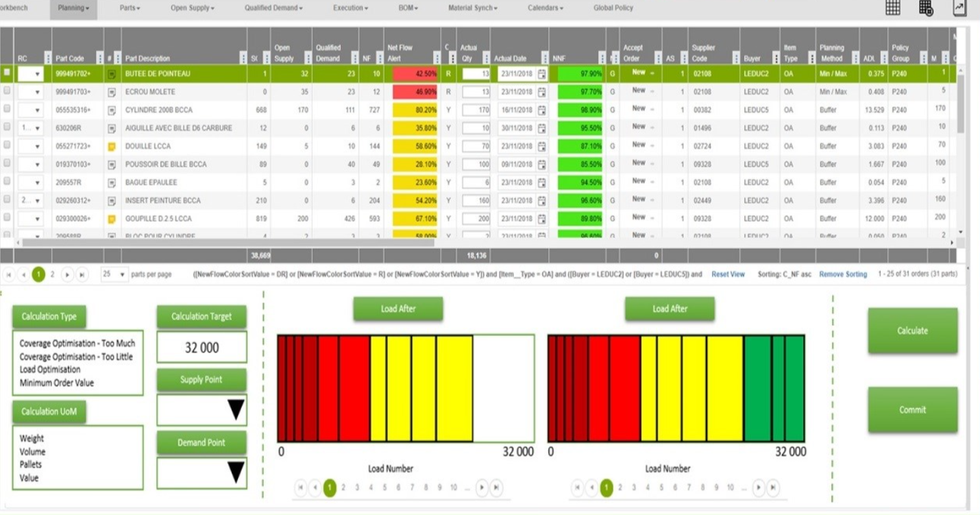Image resolution: width=980 pixels, height=515 pixels.
Task: Click the Calculation Target field showing 32 000
Action: coord(201,348)
